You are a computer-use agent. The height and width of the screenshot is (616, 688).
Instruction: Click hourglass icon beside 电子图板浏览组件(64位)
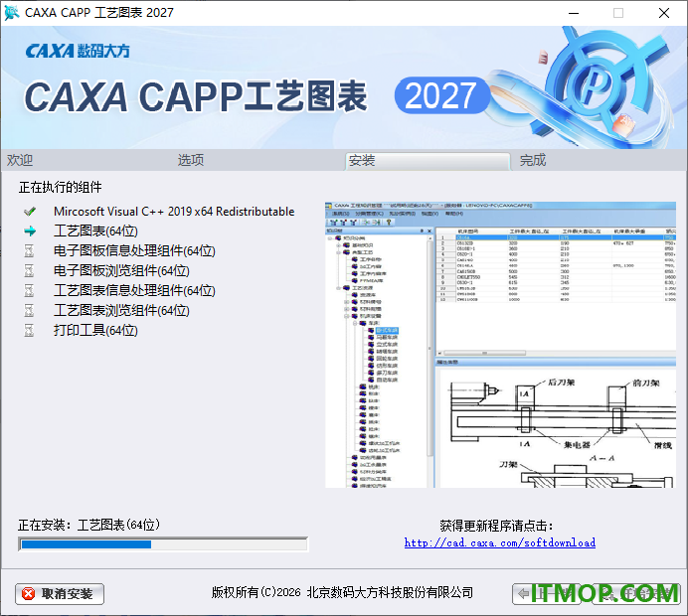click(29, 270)
